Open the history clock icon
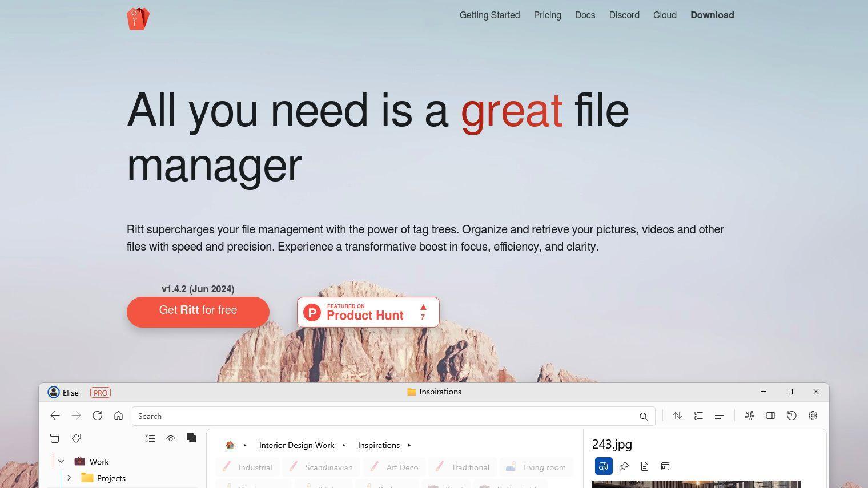Image resolution: width=868 pixels, height=488 pixels. [x=791, y=416]
